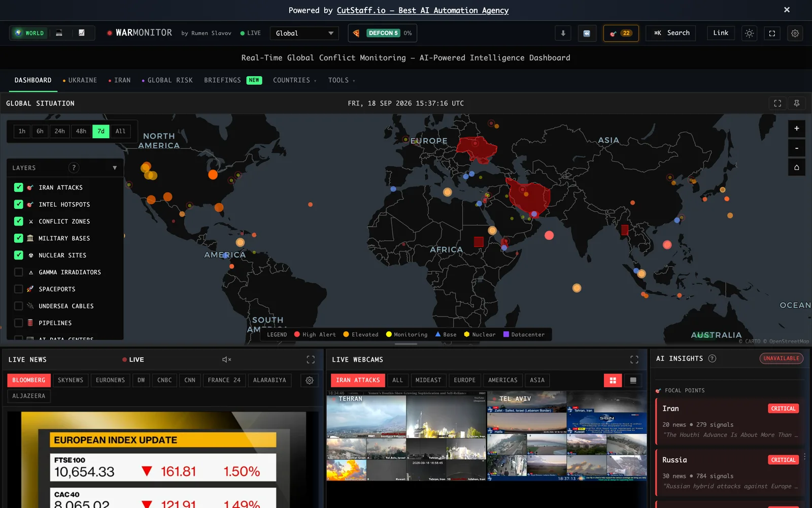Screen dimensions: 812x508
Task: Expand the Countries menu
Action: pos(294,80)
